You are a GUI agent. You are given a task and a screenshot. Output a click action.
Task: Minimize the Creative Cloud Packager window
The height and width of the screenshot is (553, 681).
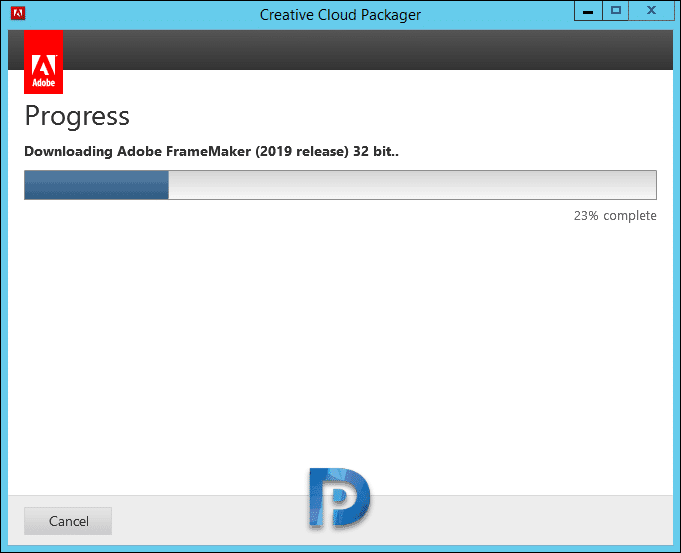588,11
